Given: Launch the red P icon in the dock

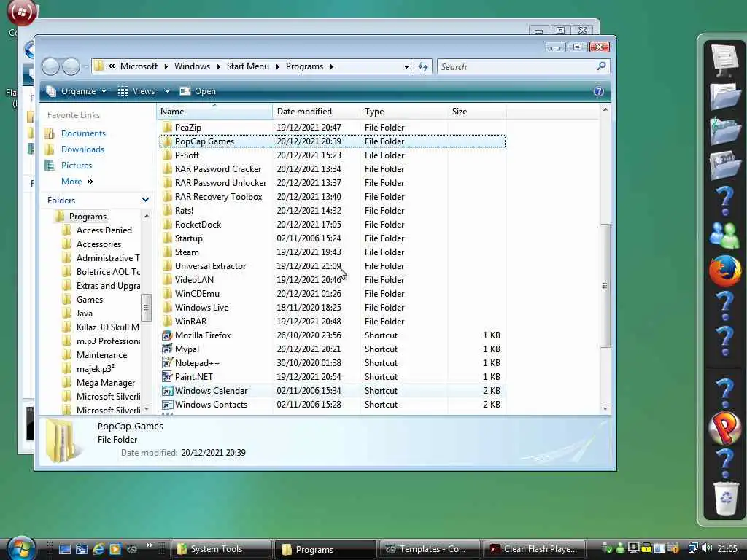Looking at the screenshot, I should [x=724, y=428].
